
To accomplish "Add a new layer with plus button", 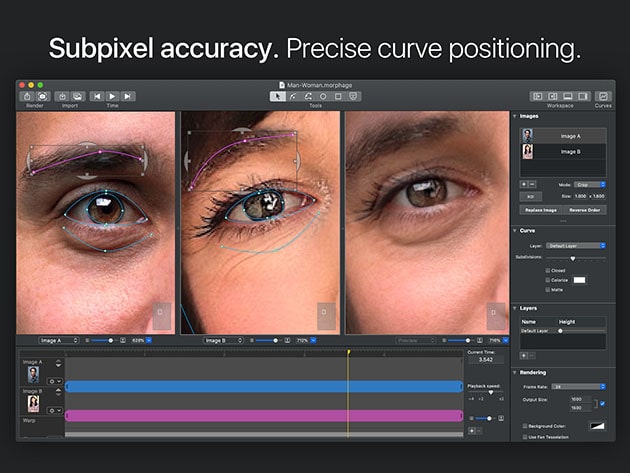I will coord(524,356).
